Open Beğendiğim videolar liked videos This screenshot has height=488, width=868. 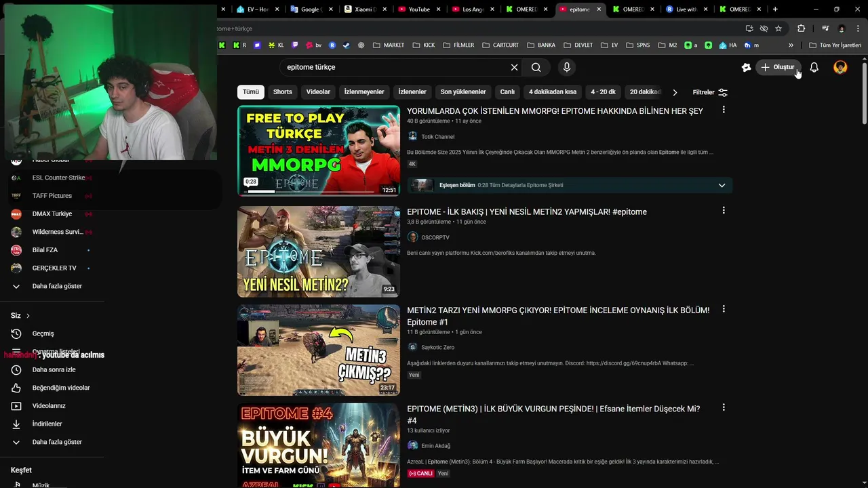coord(61,388)
